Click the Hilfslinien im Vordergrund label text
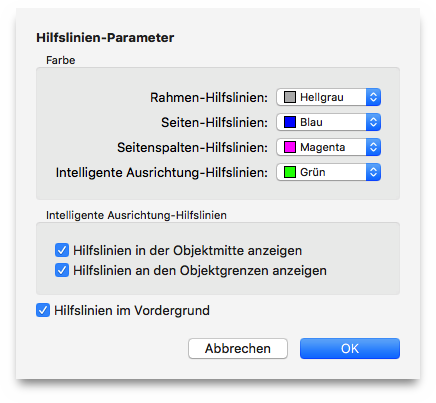 tap(132, 310)
